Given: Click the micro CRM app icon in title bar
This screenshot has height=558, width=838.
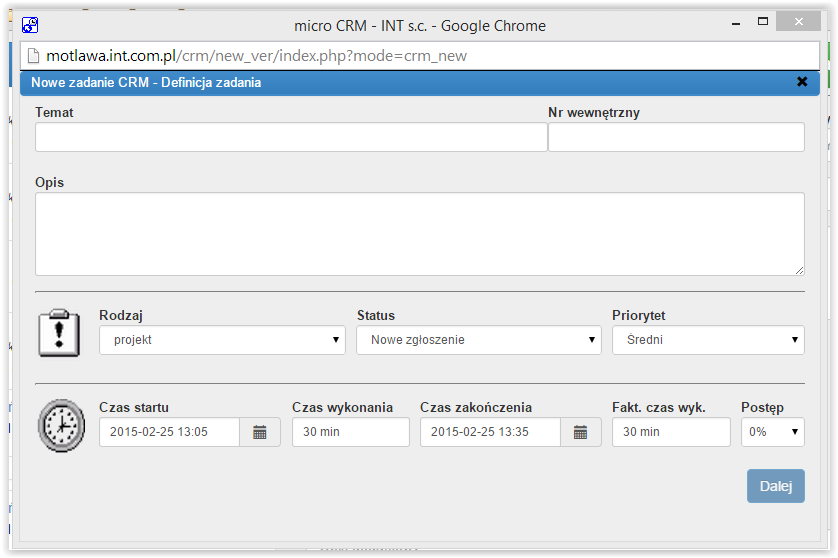Looking at the screenshot, I should [x=30, y=25].
